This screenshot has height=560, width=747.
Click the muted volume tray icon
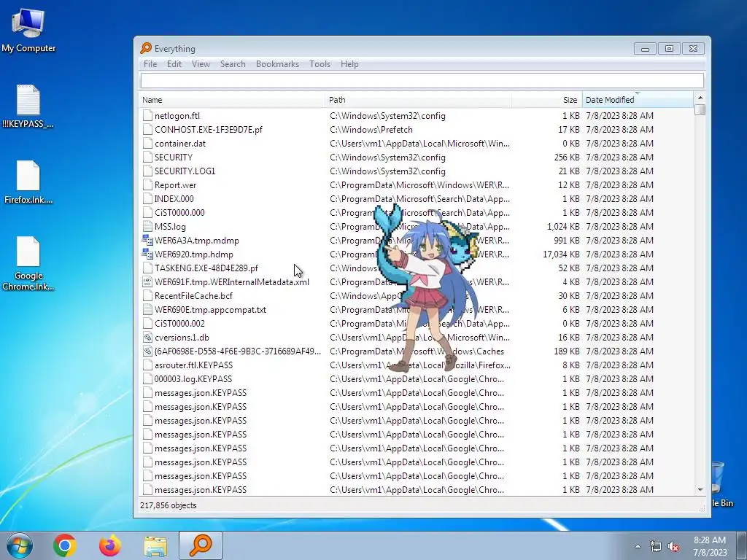click(673, 547)
